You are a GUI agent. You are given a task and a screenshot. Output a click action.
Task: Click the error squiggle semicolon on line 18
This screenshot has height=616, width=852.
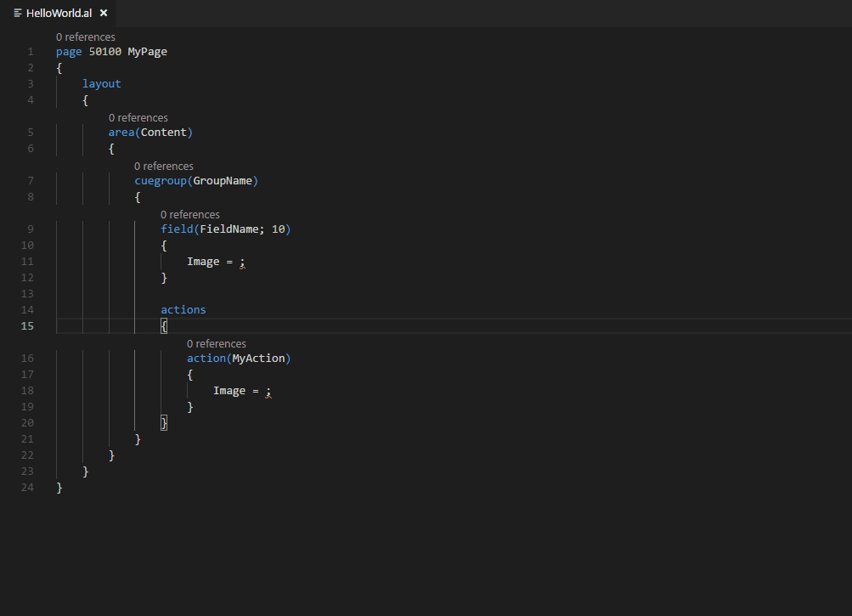click(x=268, y=392)
